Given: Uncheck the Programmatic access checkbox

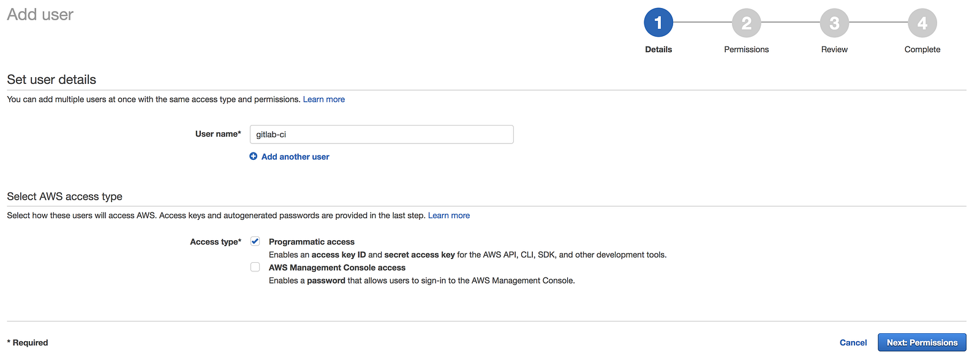Looking at the screenshot, I should [255, 241].
